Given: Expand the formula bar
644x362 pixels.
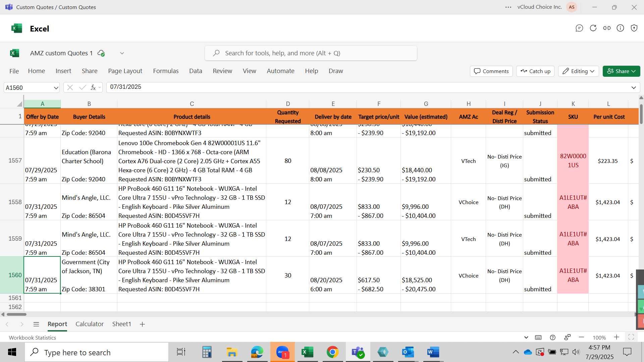Looking at the screenshot, I should [634, 88].
